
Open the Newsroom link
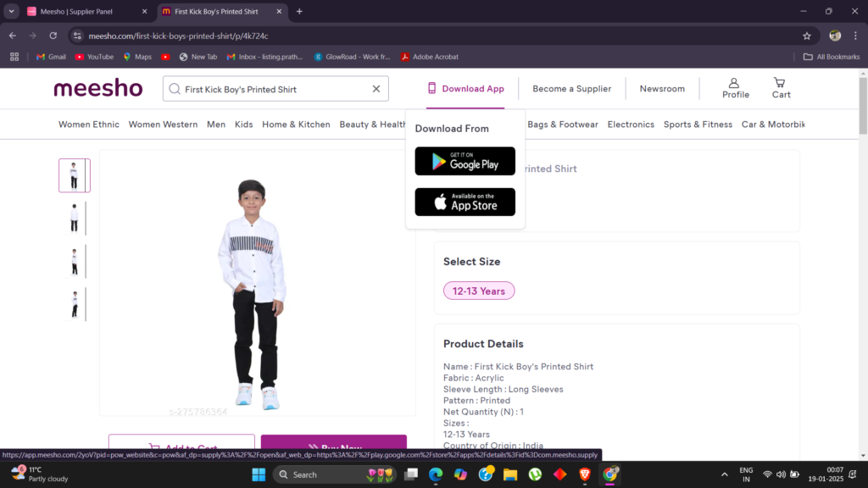point(662,88)
